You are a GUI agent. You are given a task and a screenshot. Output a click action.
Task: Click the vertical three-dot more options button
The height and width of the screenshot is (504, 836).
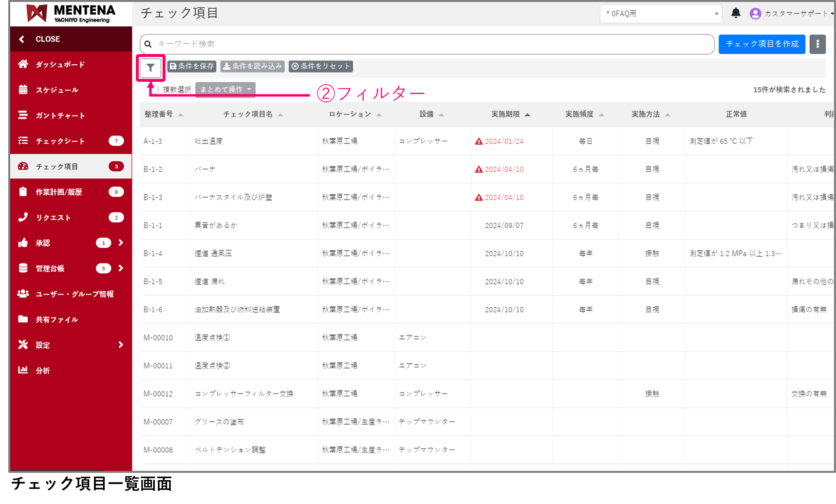tap(817, 44)
